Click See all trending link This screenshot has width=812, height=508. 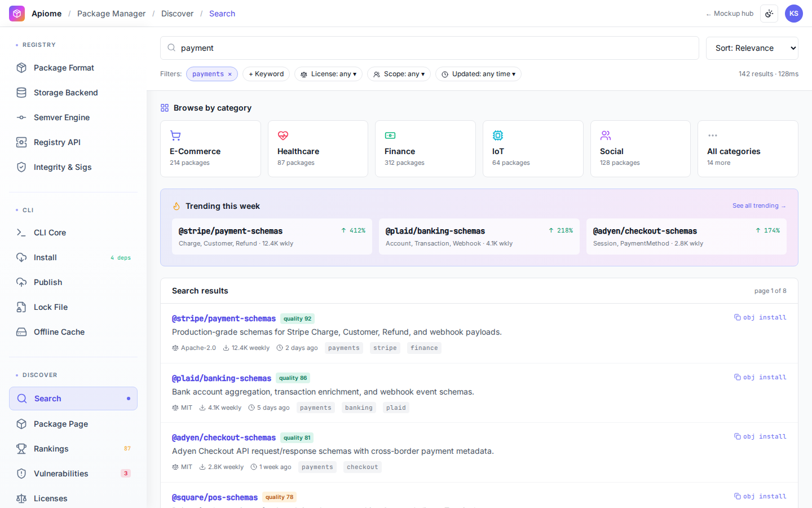(759, 205)
